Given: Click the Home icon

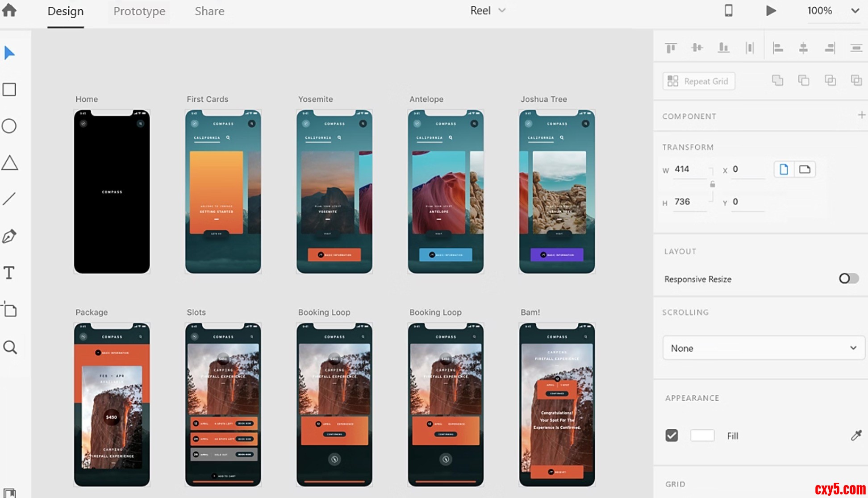Looking at the screenshot, I should tap(9, 10).
